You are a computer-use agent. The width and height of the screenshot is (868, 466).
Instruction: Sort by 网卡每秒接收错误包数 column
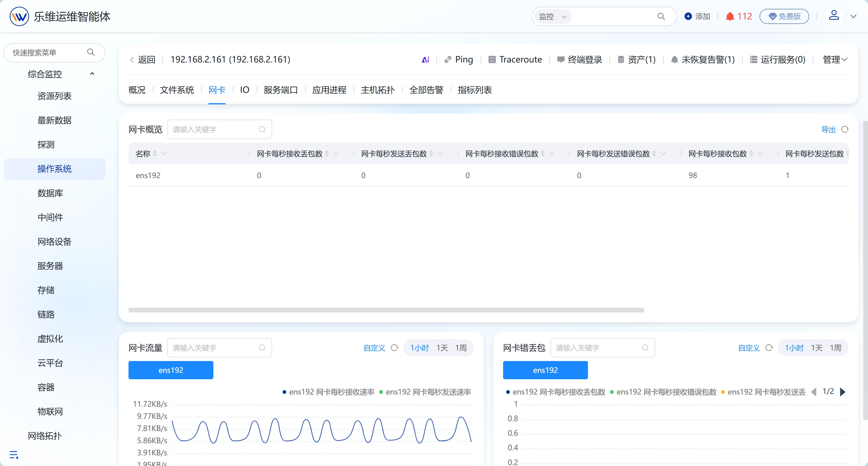click(x=542, y=154)
